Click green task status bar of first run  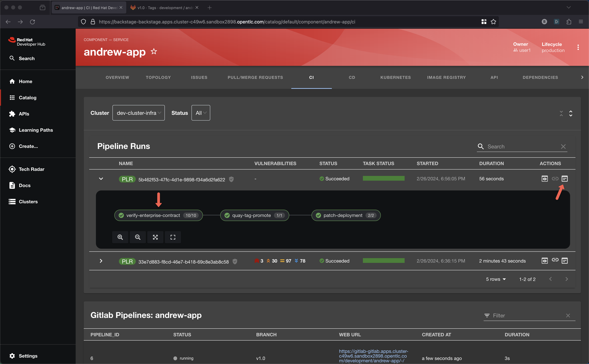(384, 178)
